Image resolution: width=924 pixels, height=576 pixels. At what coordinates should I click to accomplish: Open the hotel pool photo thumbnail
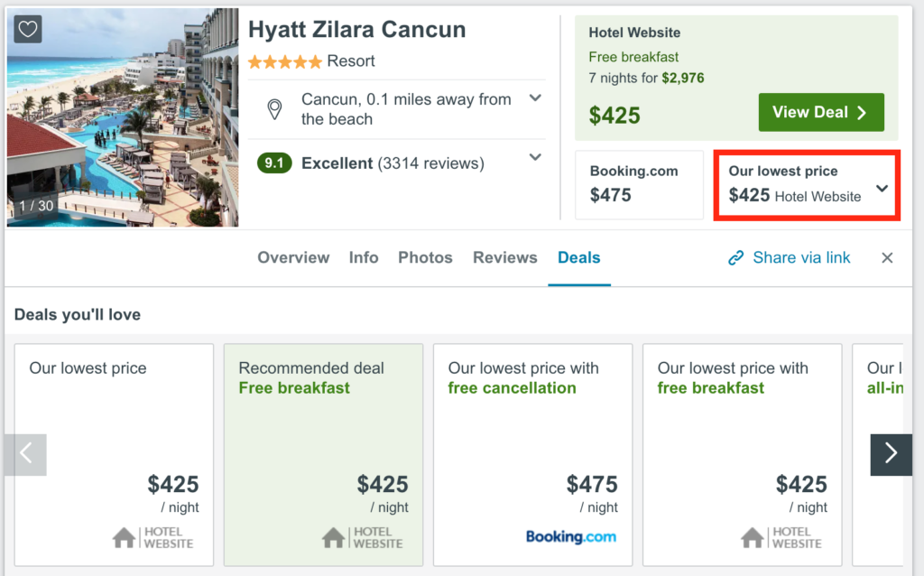pos(123,117)
